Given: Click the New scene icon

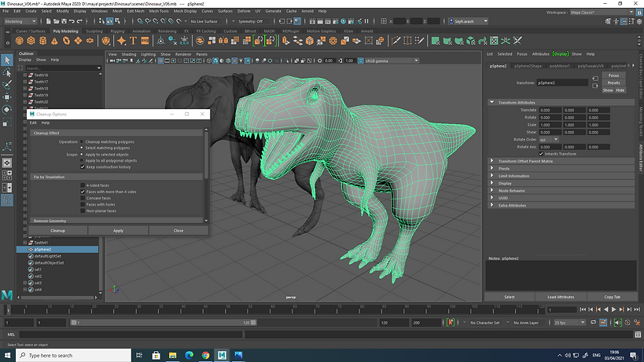Looking at the screenshot, I should click(49, 21).
